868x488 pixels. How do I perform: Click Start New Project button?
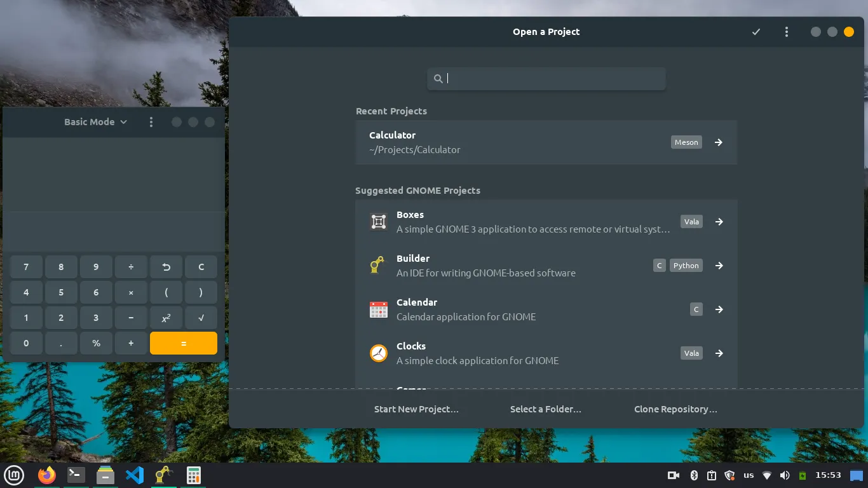[416, 409]
